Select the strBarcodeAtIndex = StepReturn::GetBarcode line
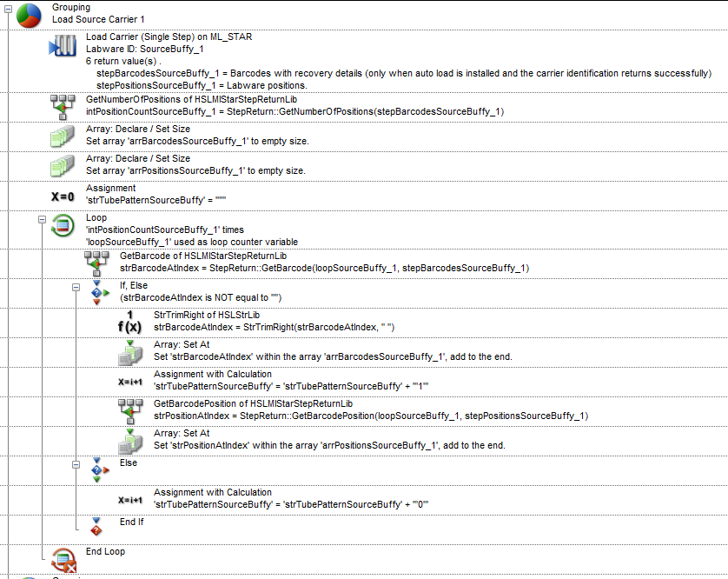The width and height of the screenshot is (728, 579). 325,268
